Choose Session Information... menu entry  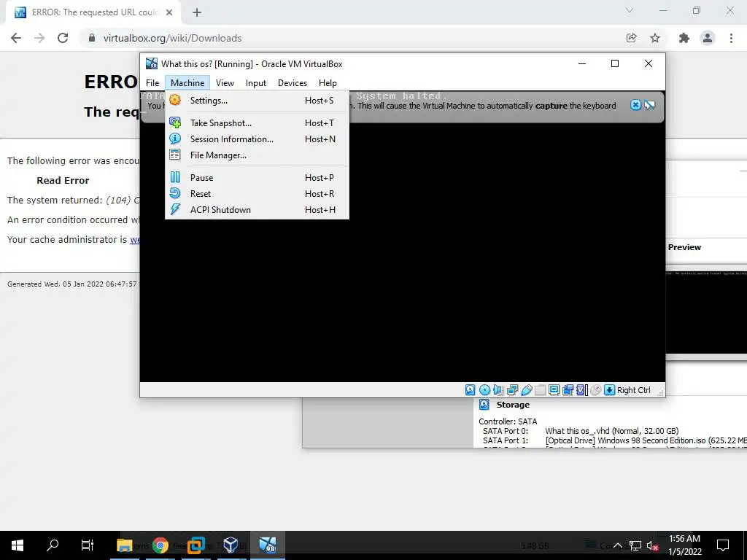click(257, 139)
